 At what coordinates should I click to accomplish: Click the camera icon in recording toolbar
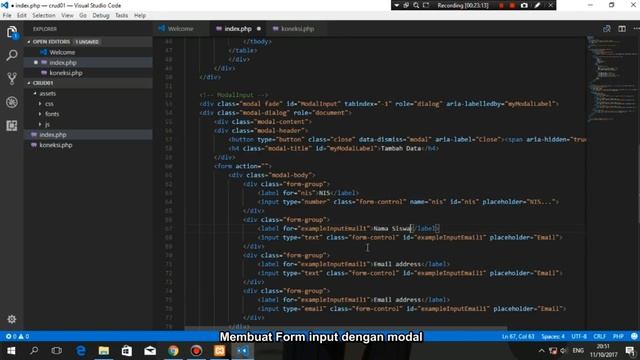pos(524,5)
